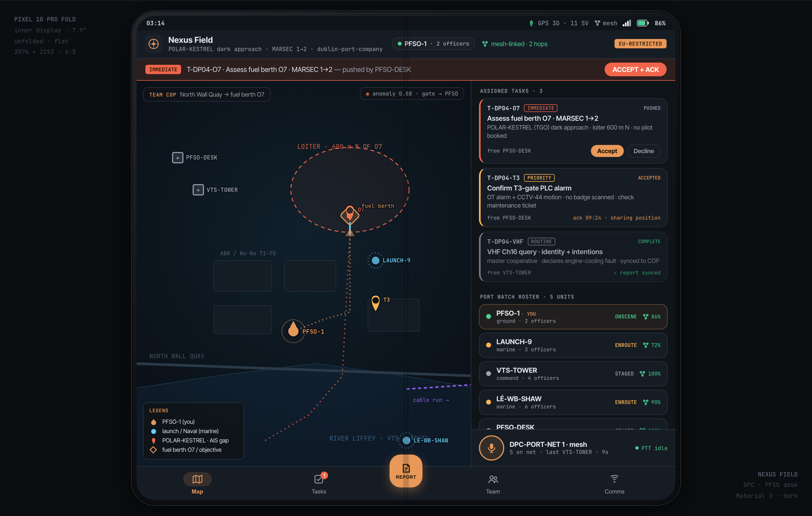Tap the 'ASSIGNED TASKS · 3' header
Image resolution: width=812 pixels, height=516 pixels.
click(x=511, y=91)
